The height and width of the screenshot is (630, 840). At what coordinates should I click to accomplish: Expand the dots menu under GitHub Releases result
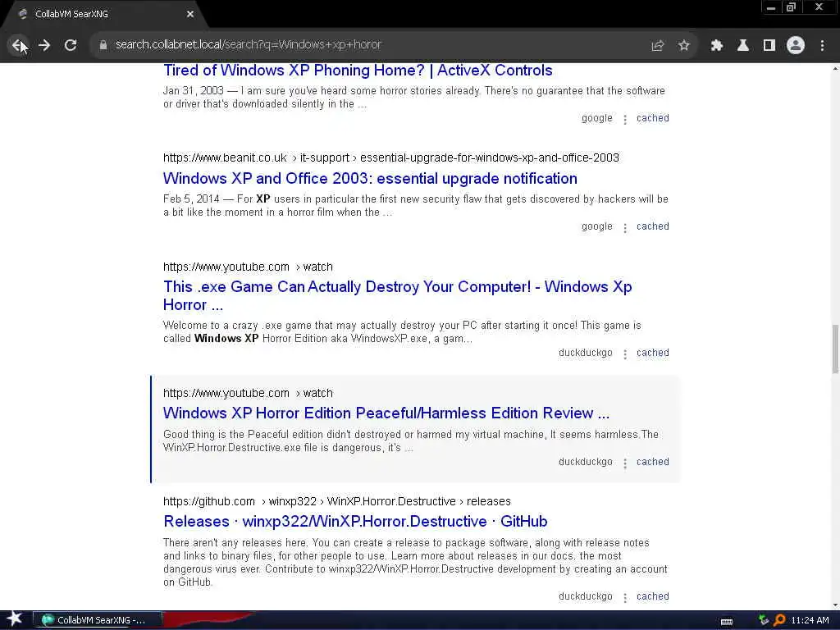pyautogui.click(x=624, y=598)
